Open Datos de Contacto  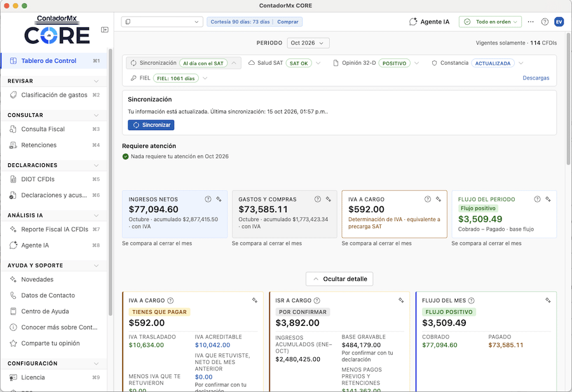pos(54,295)
